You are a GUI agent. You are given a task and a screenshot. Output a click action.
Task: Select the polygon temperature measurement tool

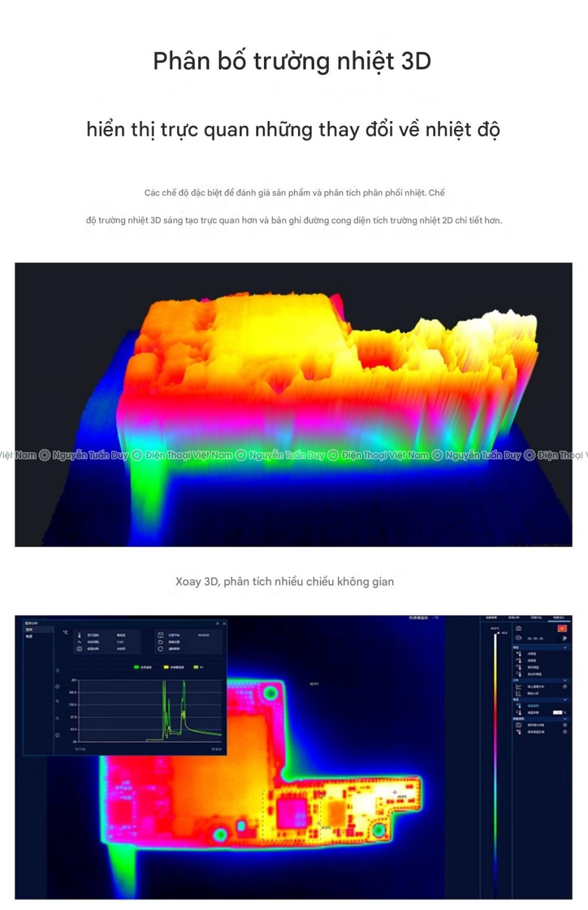tap(519, 674)
